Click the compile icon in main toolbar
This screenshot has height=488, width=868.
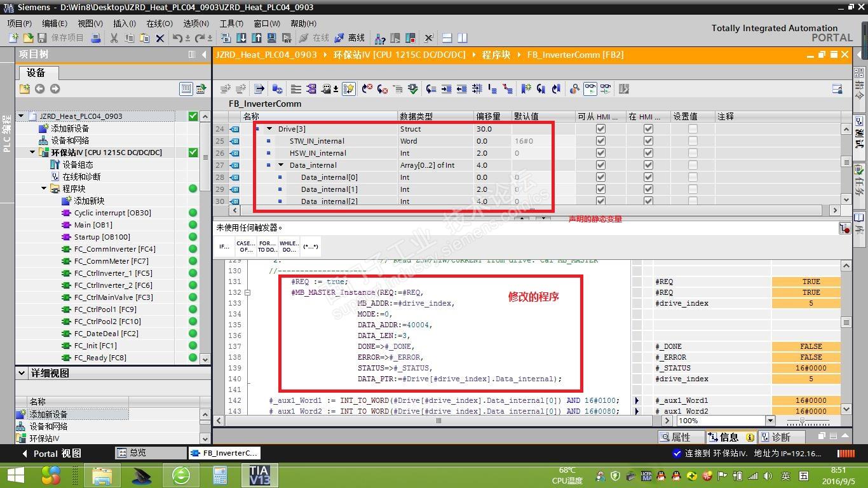[227, 38]
